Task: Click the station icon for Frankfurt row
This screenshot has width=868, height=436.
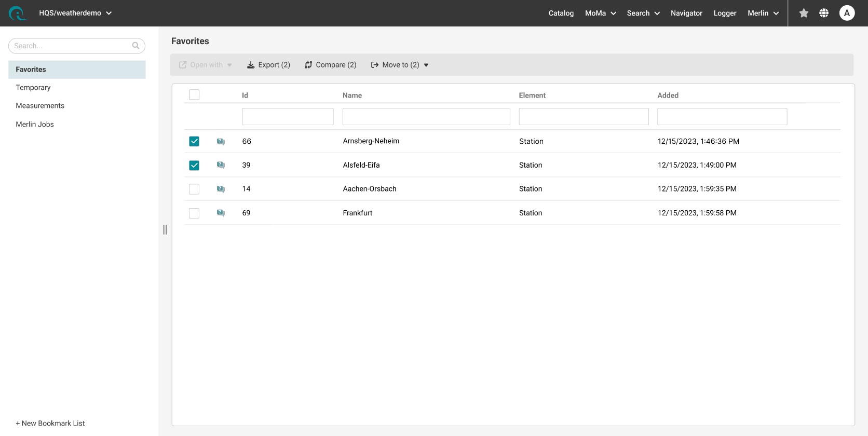Action: click(x=221, y=213)
